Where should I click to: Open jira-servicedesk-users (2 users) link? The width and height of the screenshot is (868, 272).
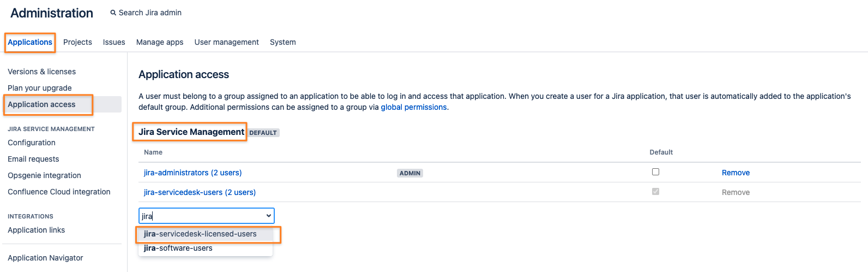pyautogui.click(x=200, y=192)
